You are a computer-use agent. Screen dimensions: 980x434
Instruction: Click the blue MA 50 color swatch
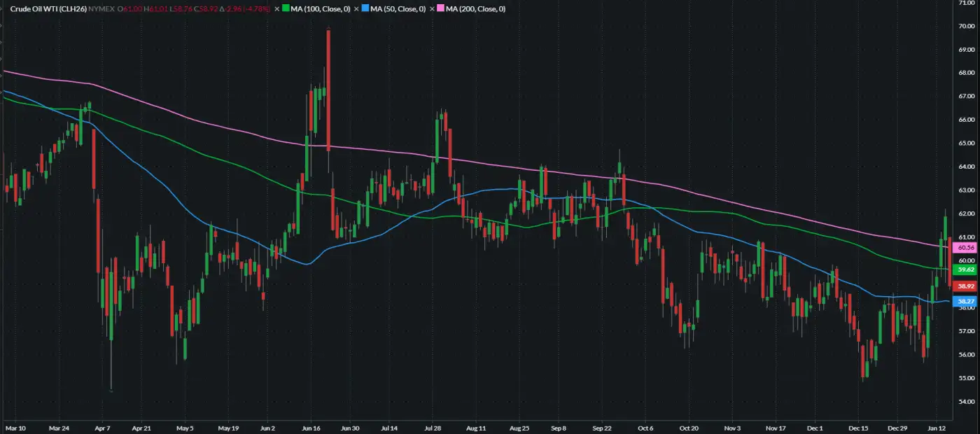365,8
